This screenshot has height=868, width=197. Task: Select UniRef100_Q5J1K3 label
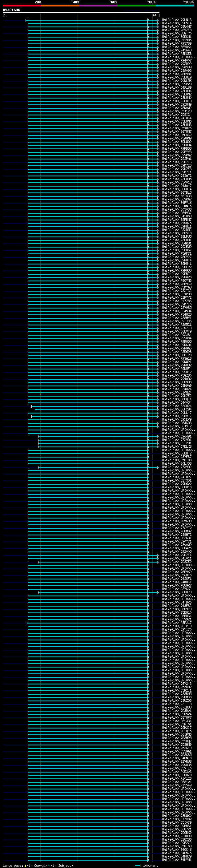[x=176, y=111]
